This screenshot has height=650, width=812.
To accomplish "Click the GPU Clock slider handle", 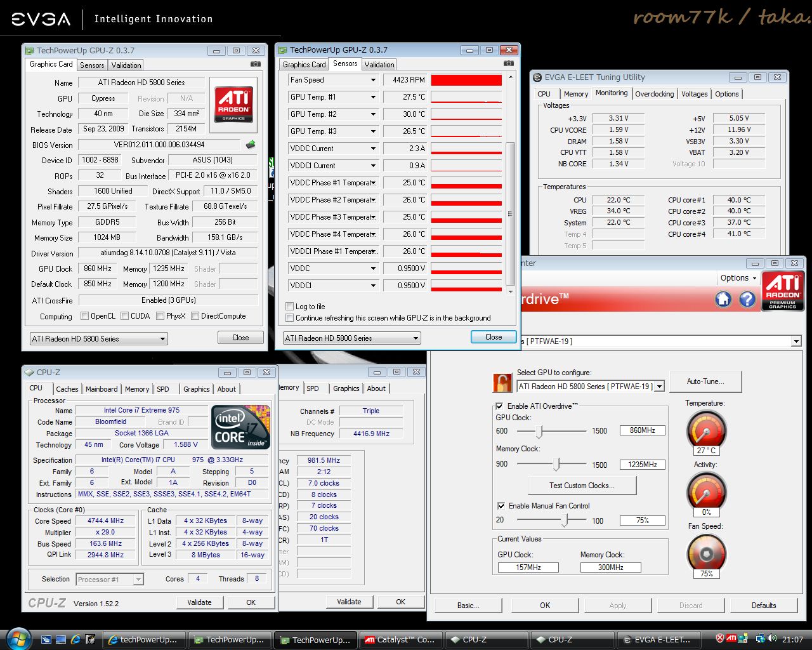I will [539, 432].
